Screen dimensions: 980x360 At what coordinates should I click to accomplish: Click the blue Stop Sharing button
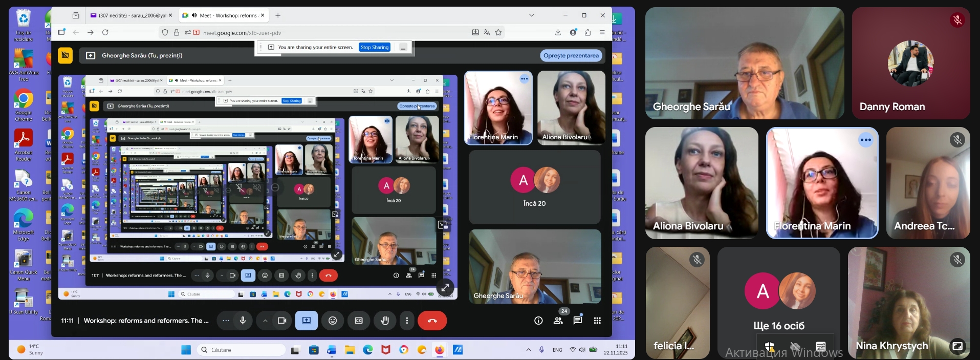pyautogui.click(x=375, y=47)
